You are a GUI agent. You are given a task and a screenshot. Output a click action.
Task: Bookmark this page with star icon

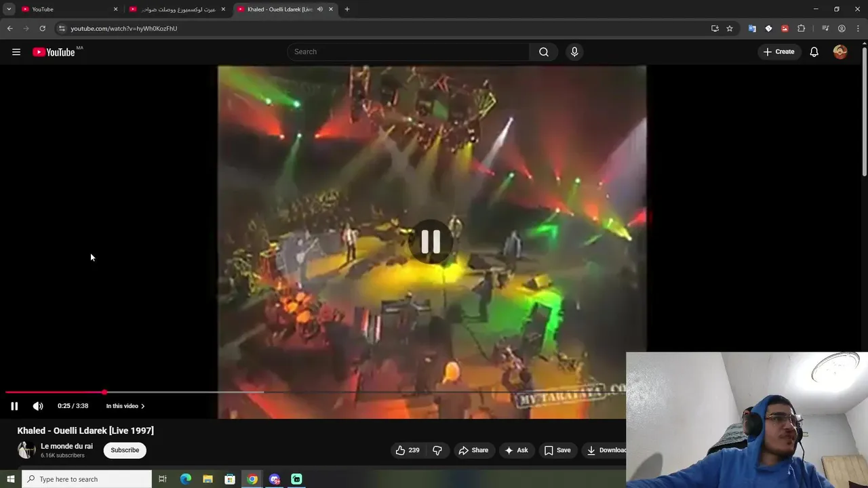pos(730,28)
